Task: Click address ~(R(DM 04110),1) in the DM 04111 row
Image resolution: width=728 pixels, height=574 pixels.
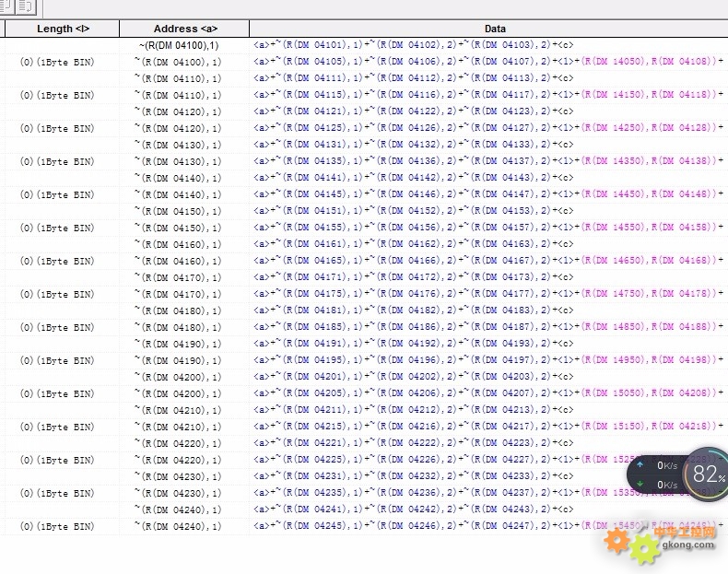Action: [x=178, y=78]
